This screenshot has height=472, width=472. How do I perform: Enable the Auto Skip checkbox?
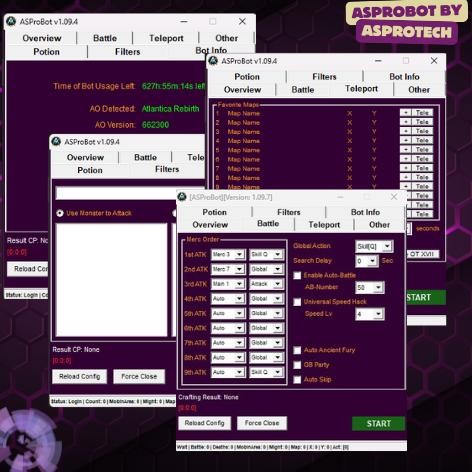(297, 380)
